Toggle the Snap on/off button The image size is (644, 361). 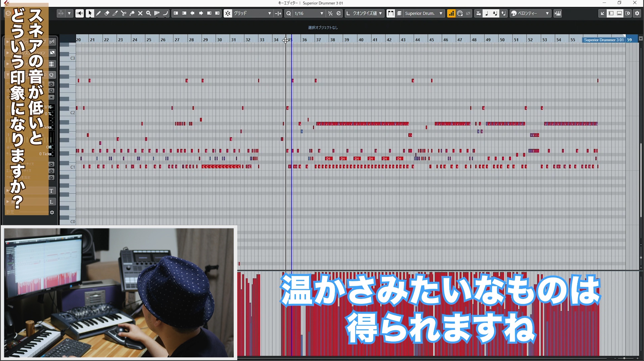228,13
